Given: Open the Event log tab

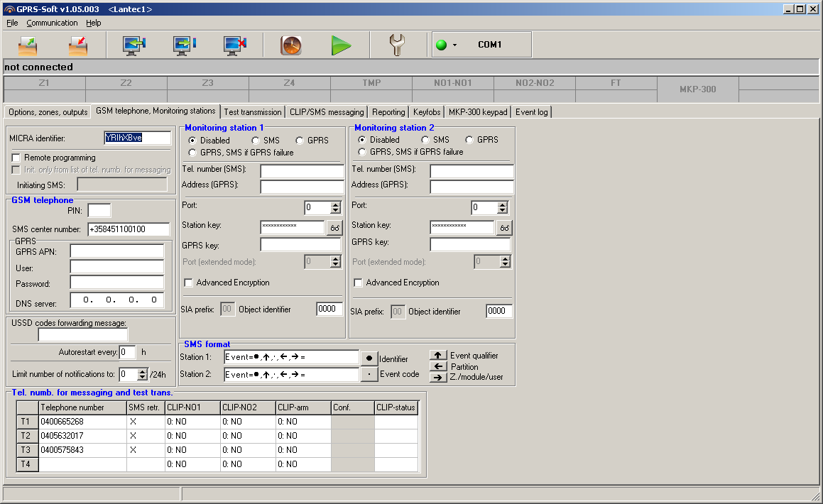Looking at the screenshot, I should [532, 112].
